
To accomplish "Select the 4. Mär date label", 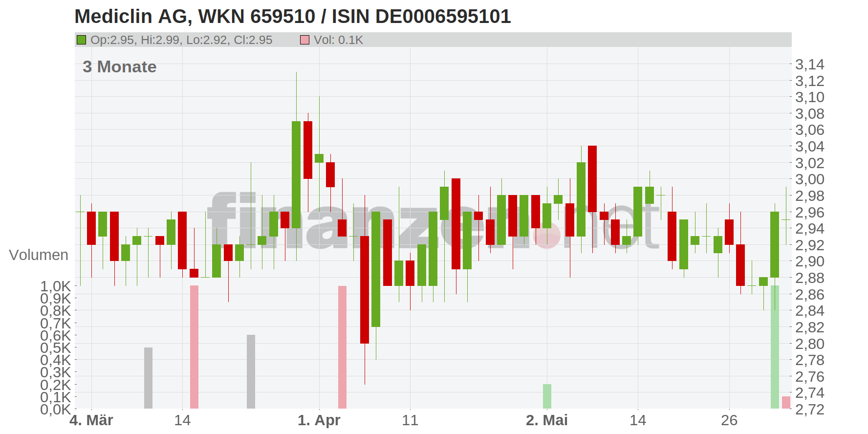I will 91,420.
